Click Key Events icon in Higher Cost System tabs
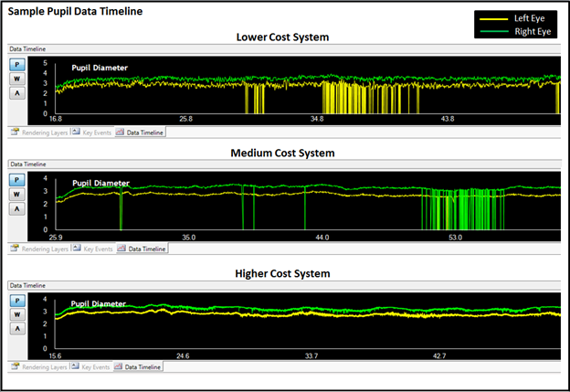Screen dimensions: 570x392 tap(75, 366)
